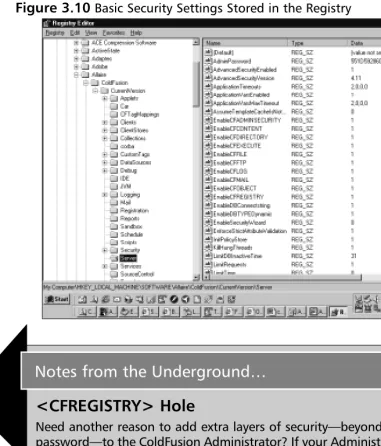Screen dimensions: 381x446
Task: Expand the DataSources key
Action: [105, 162]
